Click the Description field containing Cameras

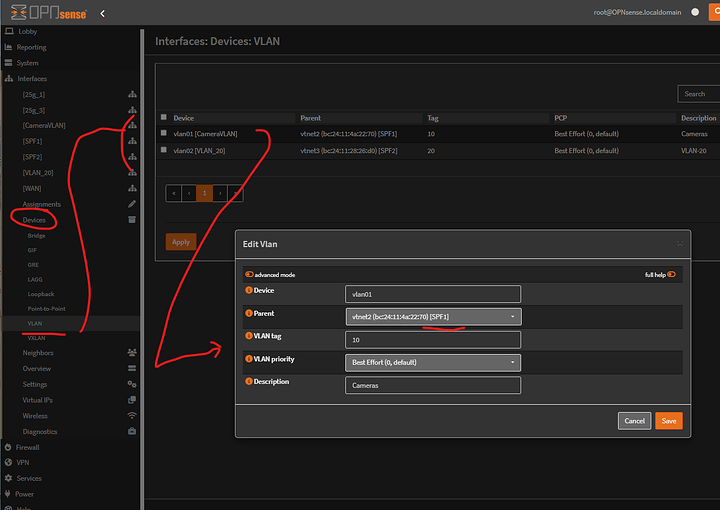433,385
